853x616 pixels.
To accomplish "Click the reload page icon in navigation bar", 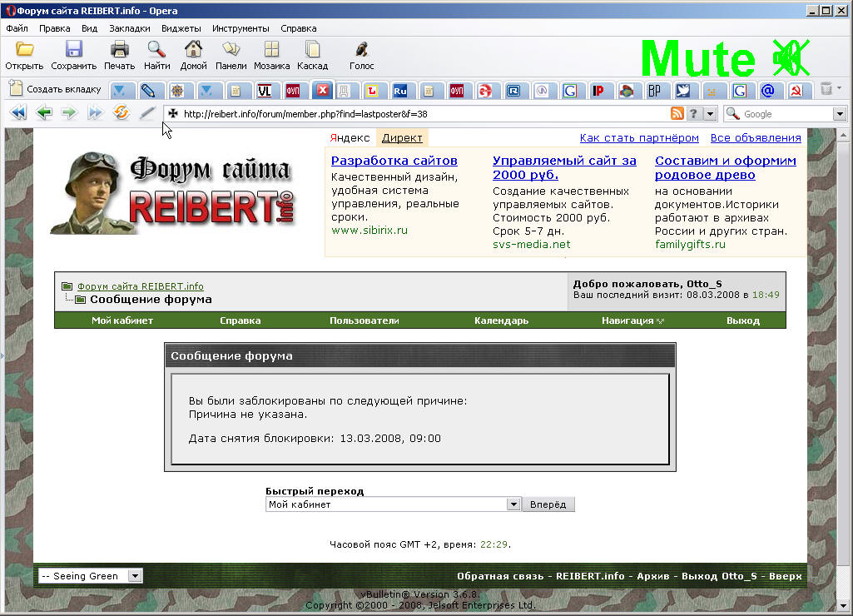I will click(x=122, y=113).
